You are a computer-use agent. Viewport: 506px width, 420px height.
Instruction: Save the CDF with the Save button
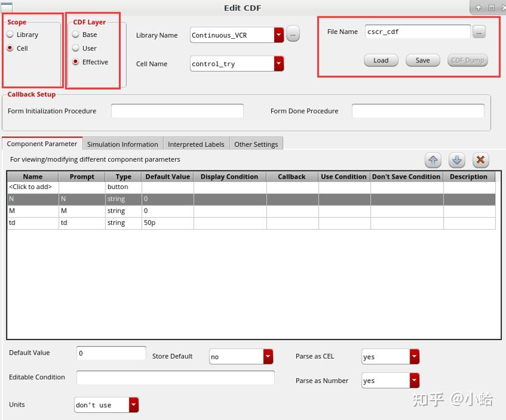[x=422, y=61]
